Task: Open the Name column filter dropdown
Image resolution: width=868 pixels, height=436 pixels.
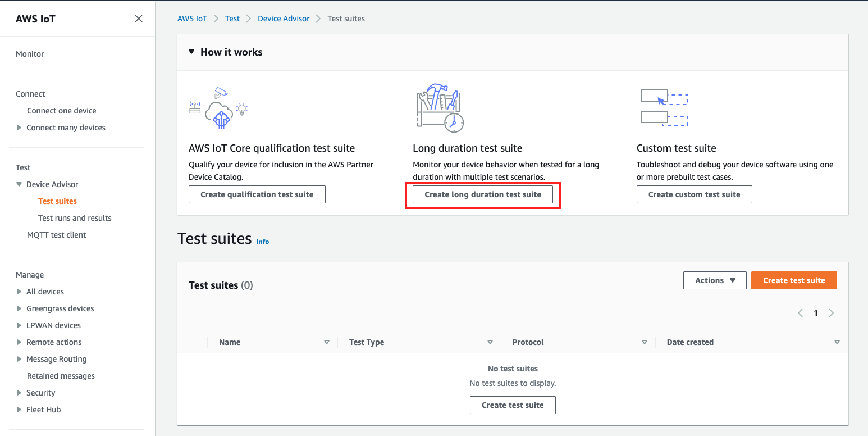Action: tap(326, 342)
